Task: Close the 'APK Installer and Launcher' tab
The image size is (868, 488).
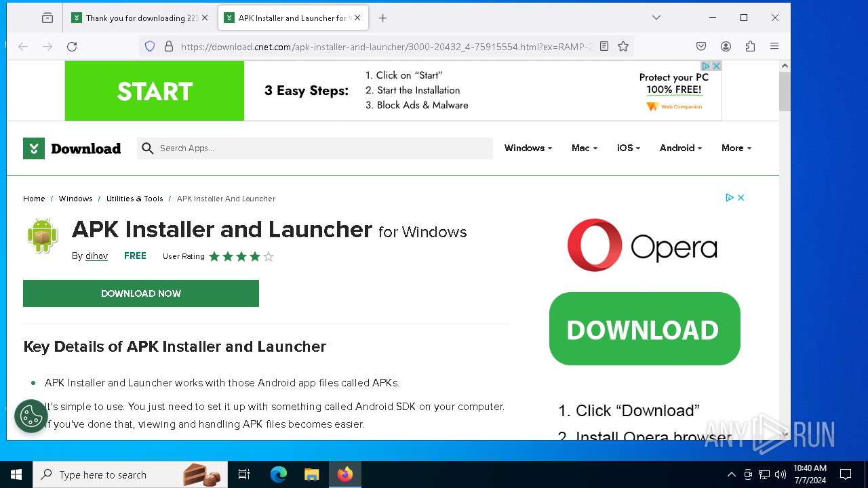Action: coord(357,18)
